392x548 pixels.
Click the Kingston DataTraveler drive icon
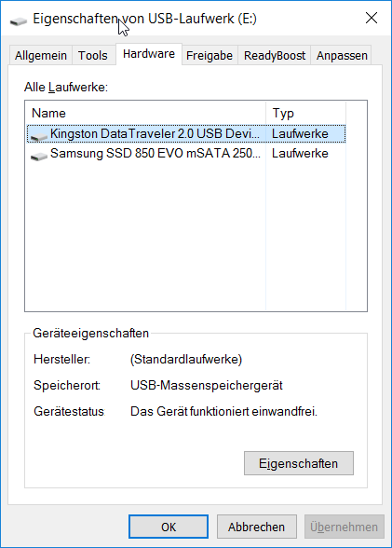coord(39,136)
